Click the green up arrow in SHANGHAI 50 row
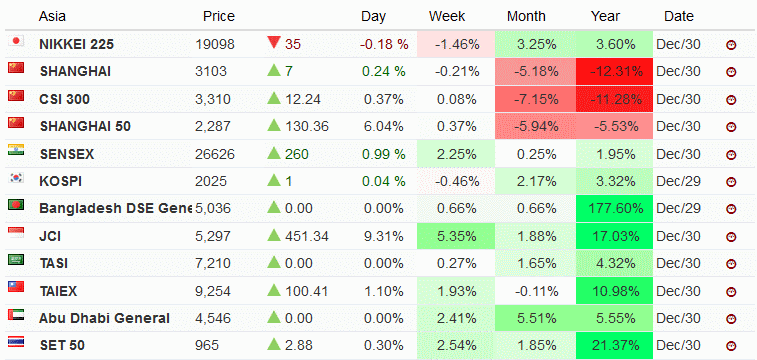 [274, 125]
